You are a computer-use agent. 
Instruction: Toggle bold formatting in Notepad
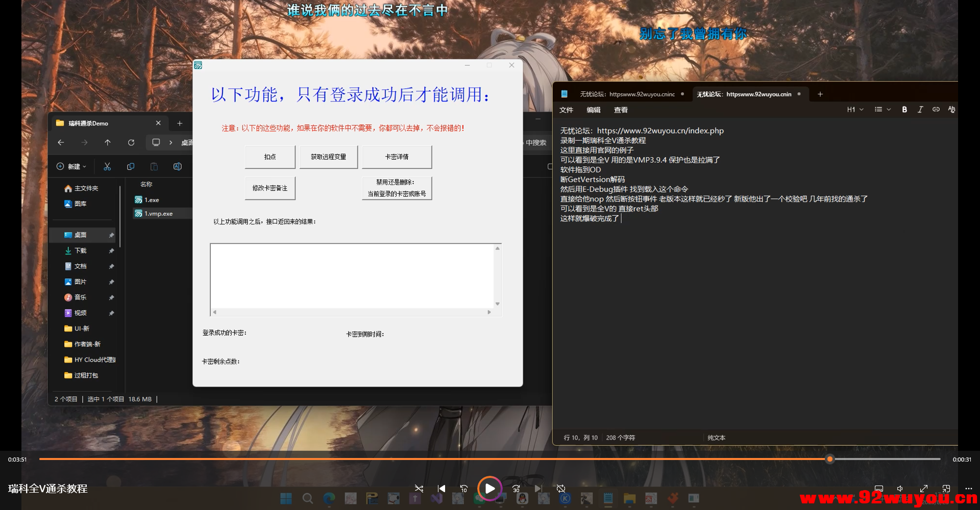(904, 109)
